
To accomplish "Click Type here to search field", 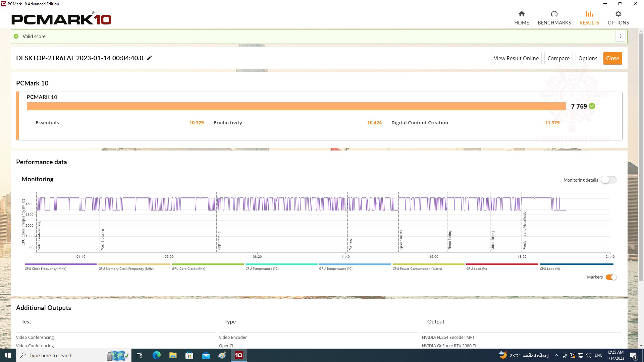I will (64, 355).
